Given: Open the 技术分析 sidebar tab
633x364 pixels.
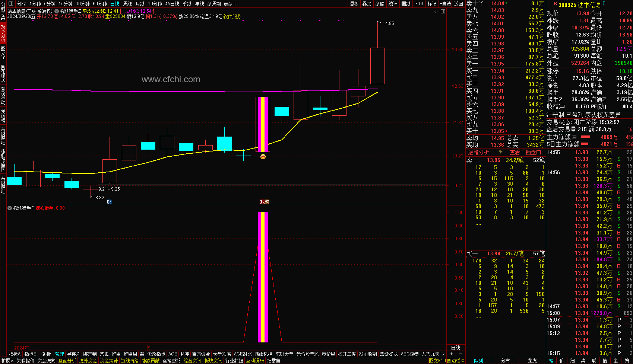Looking at the screenshot, I should 3,33.
